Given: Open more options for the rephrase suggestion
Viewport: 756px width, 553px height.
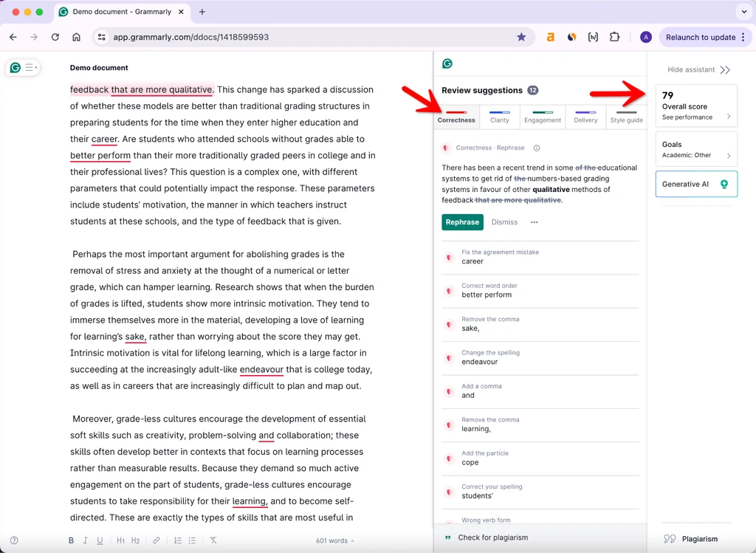Looking at the screenshot, I should point(535,222).
